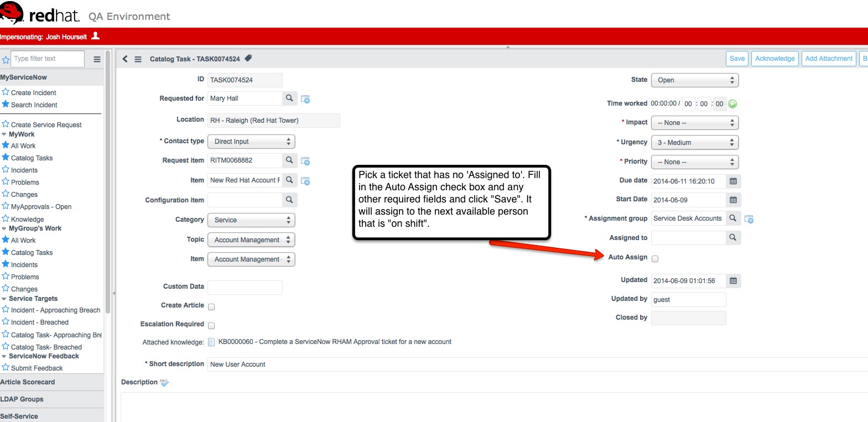
Task: Show related record icon for Requested for
Action: pos(305,99)
